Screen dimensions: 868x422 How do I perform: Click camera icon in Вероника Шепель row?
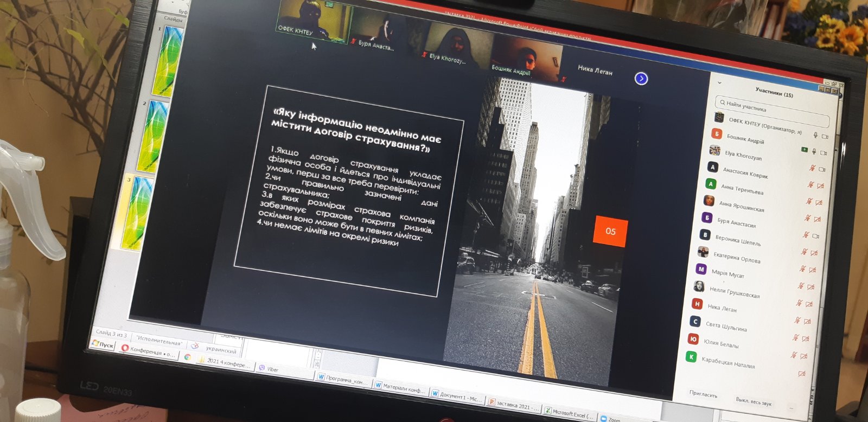[x=816, y=236]
